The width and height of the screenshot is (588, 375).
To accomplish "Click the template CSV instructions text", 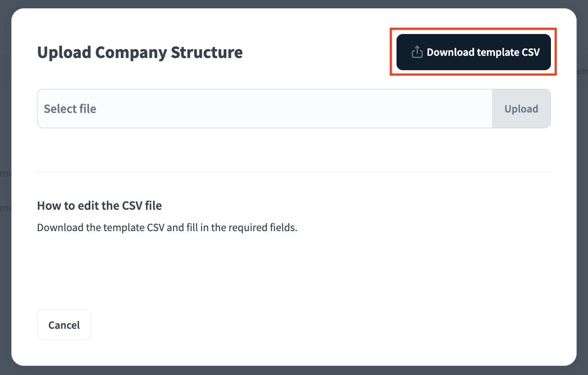I will [167, 228].
